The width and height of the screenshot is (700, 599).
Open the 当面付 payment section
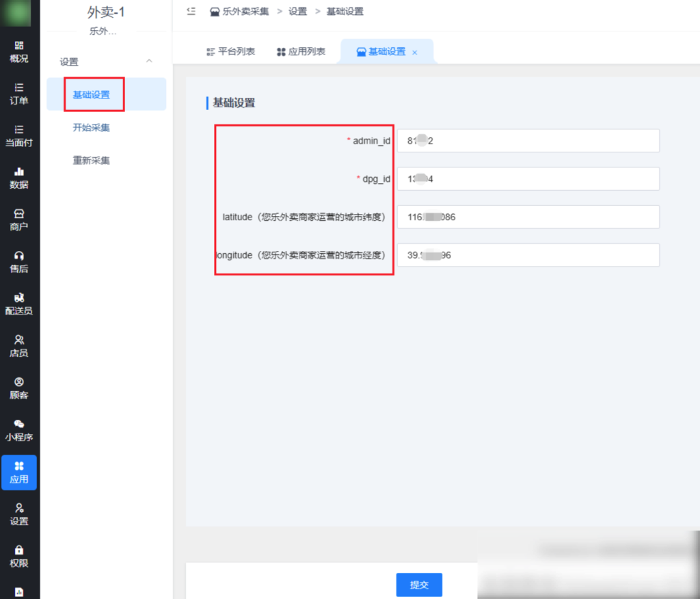pos(19,135)
